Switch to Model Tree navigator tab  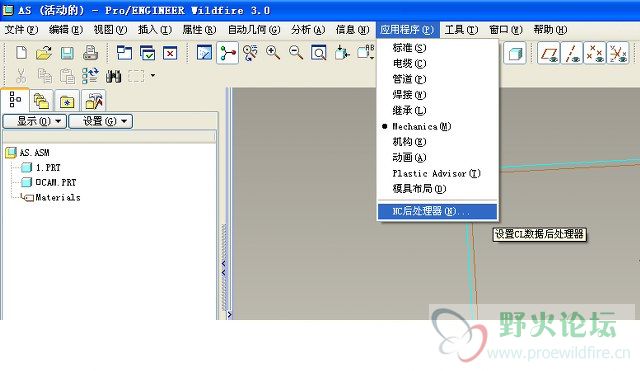tap(15, 99)
